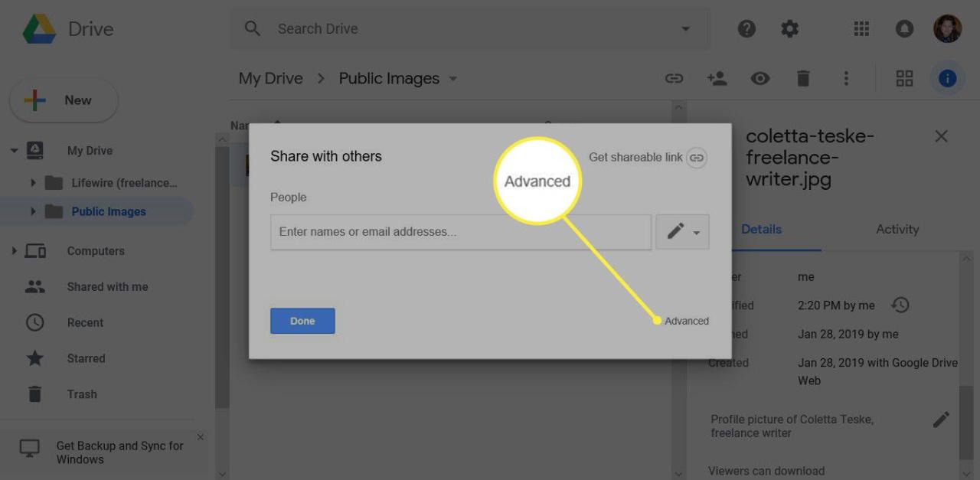This screenshot has width=980, height=480.
Task: Expand the Public Images folder arrow
Action: (33, 211)
